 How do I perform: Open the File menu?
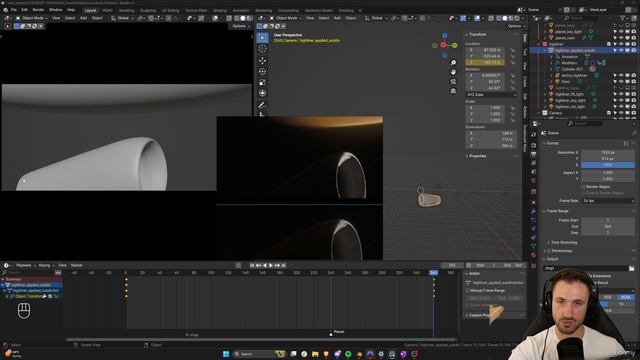coord(14,10)
